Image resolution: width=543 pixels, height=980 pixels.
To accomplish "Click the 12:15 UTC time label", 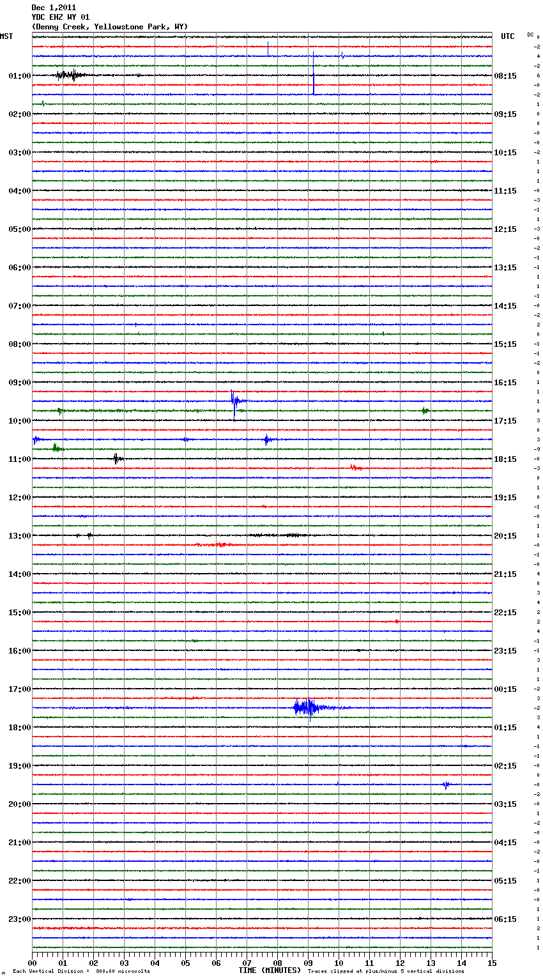I will click(x=505, y=229).
